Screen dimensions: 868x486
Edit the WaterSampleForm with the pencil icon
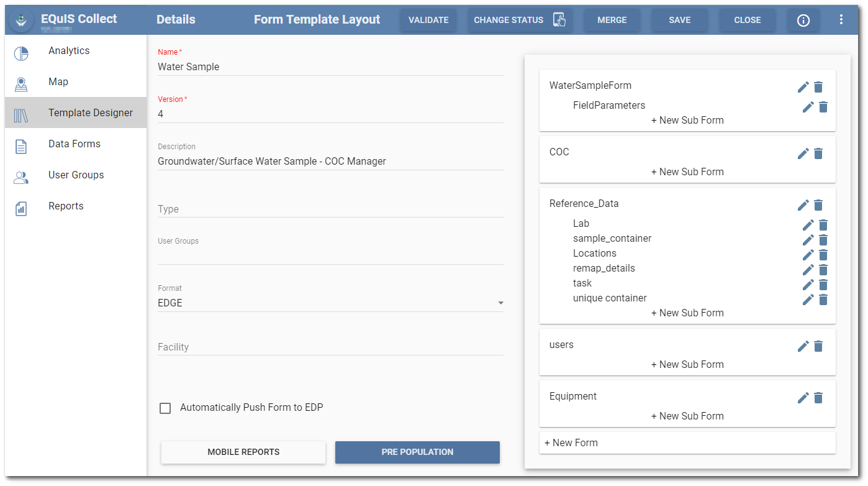click(x=803, y=87)
